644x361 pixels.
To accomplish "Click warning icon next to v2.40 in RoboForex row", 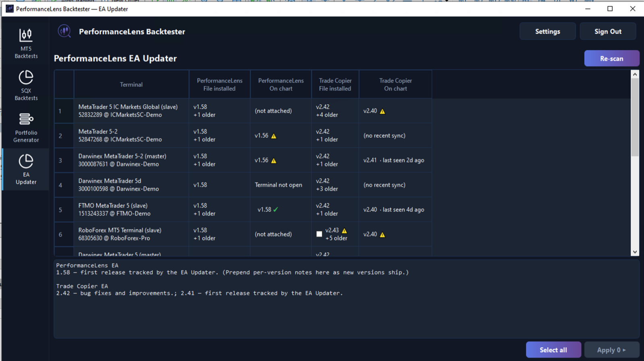I will pos(382,235).
